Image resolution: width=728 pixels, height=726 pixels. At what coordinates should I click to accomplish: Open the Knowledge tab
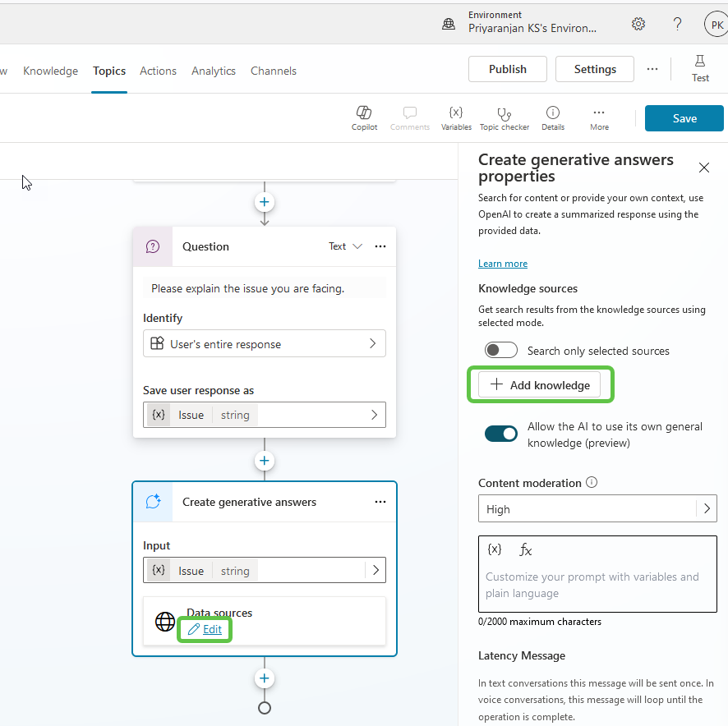[x=50, y=71]
